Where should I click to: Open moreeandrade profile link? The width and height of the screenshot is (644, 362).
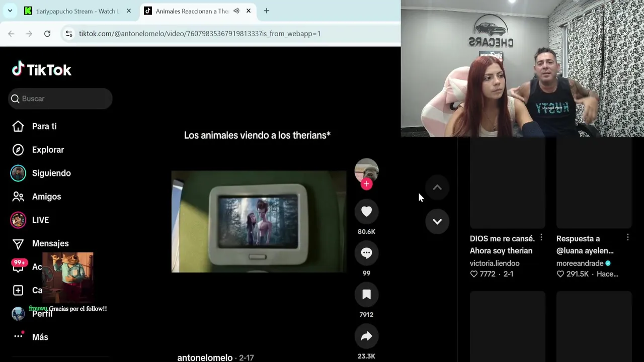pos(580,263)
